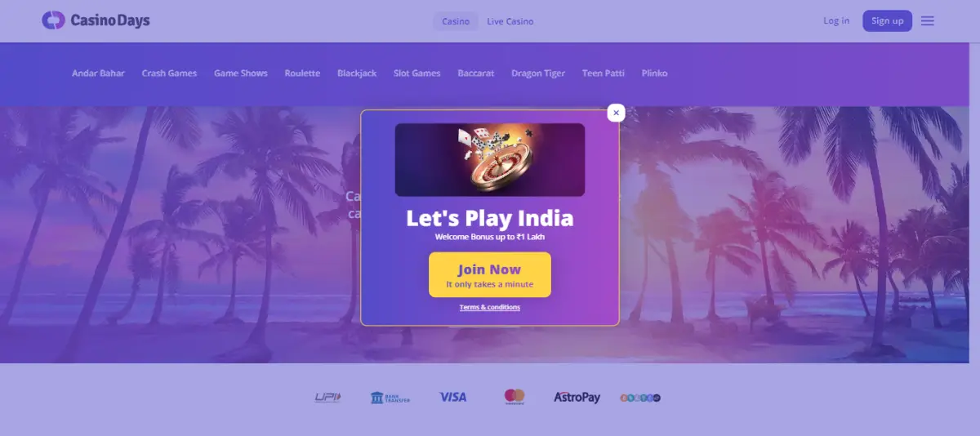
Task: Go to the Plinko category
Action: [654, 73]
